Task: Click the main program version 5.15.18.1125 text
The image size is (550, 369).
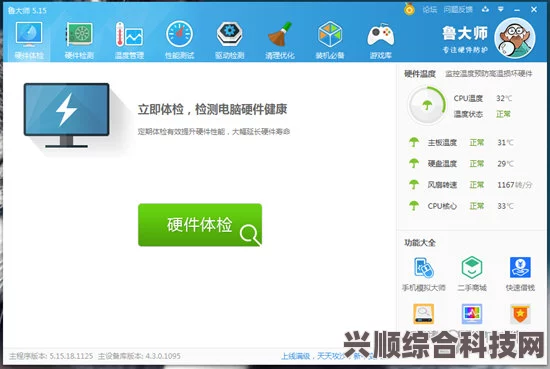Action: (51, 356)
